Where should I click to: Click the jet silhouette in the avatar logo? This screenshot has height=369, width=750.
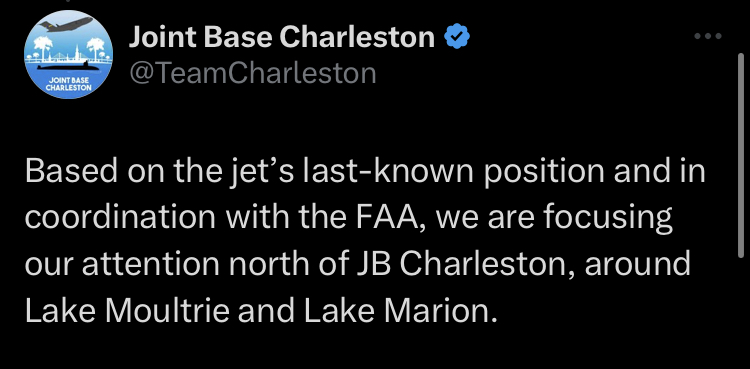tap(66, 24)
